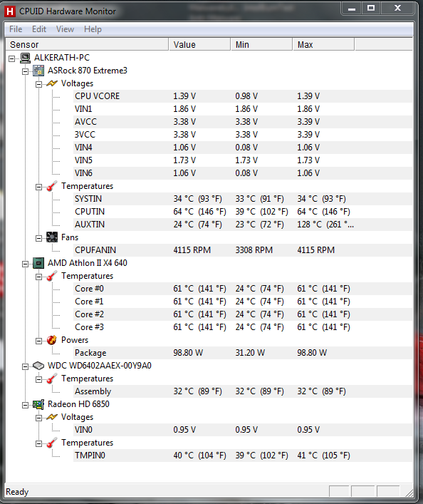Viewport: 423px width, 504px height.
Task: Click the Athlon Temperatures thermometer icon
Action: pos(52,276)
